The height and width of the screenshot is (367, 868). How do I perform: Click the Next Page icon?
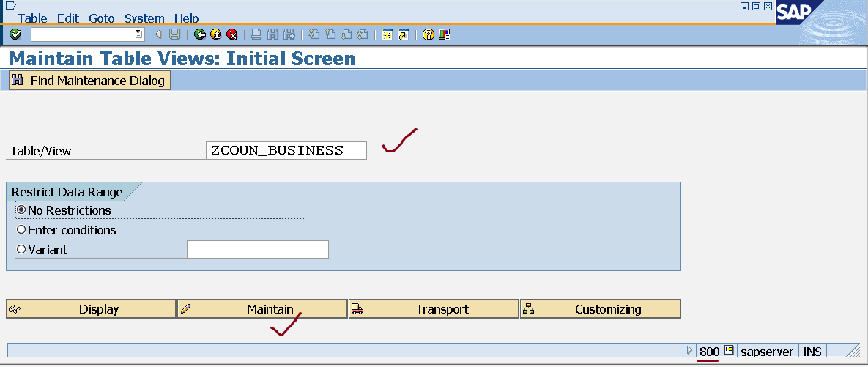point(346,35)
